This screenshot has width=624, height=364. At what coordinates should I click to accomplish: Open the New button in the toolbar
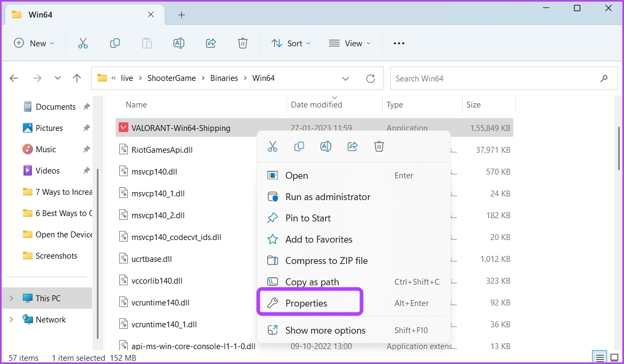[x=34, y=43]
